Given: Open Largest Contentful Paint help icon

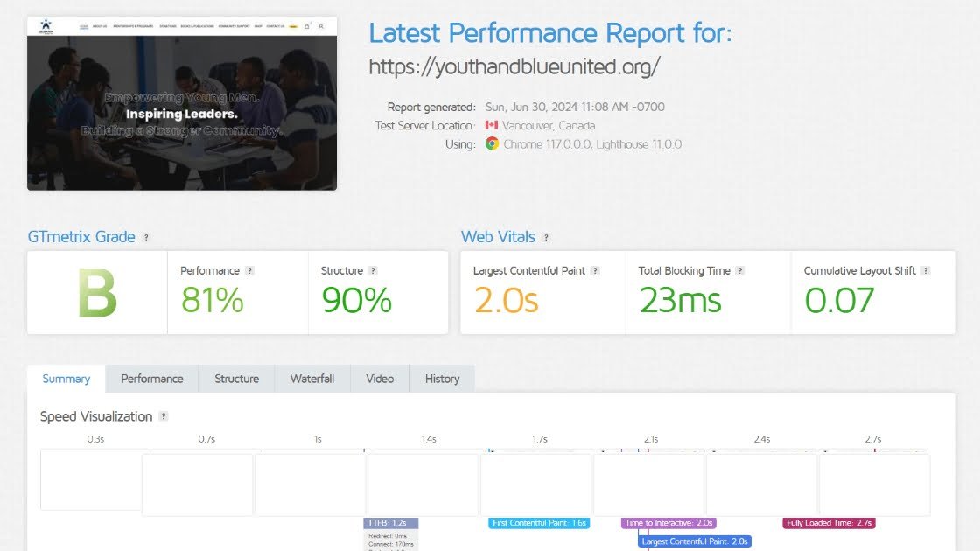Looking at the screenshot, I should click(x=595, y=271).
